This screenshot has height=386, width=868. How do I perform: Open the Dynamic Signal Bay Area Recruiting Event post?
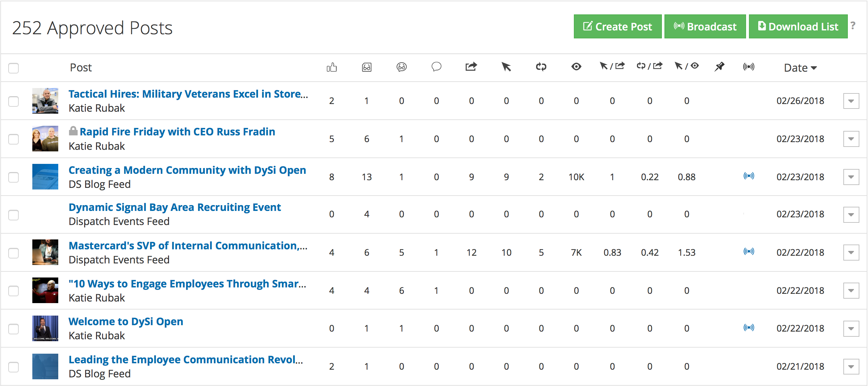click(174, 207)
